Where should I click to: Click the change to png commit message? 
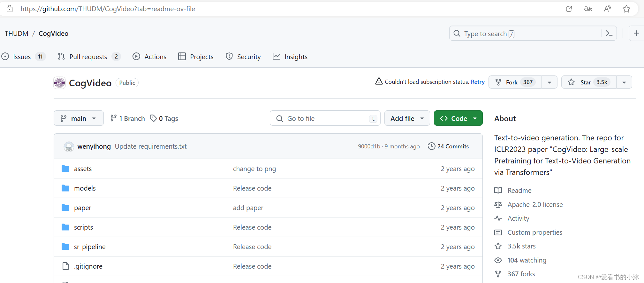(x=254, y=169)
